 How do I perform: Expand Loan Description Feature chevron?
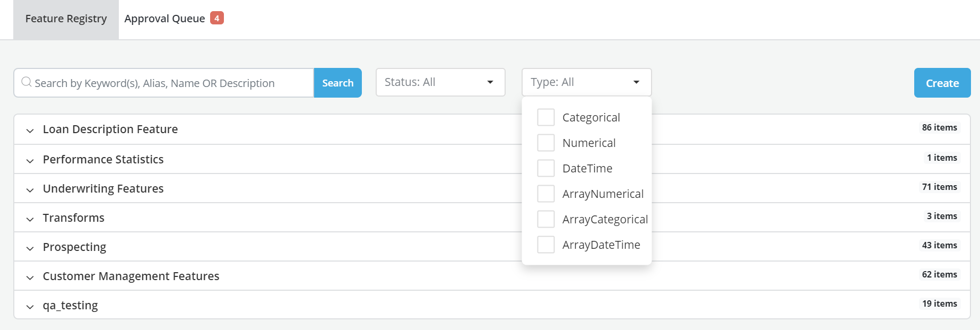point(30,131)
